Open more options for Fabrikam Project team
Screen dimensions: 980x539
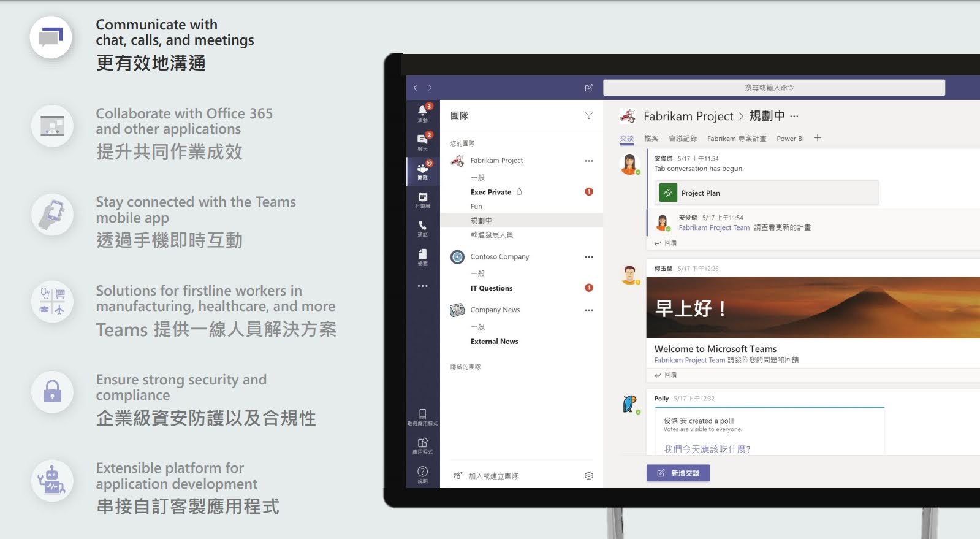pos(588,161)
